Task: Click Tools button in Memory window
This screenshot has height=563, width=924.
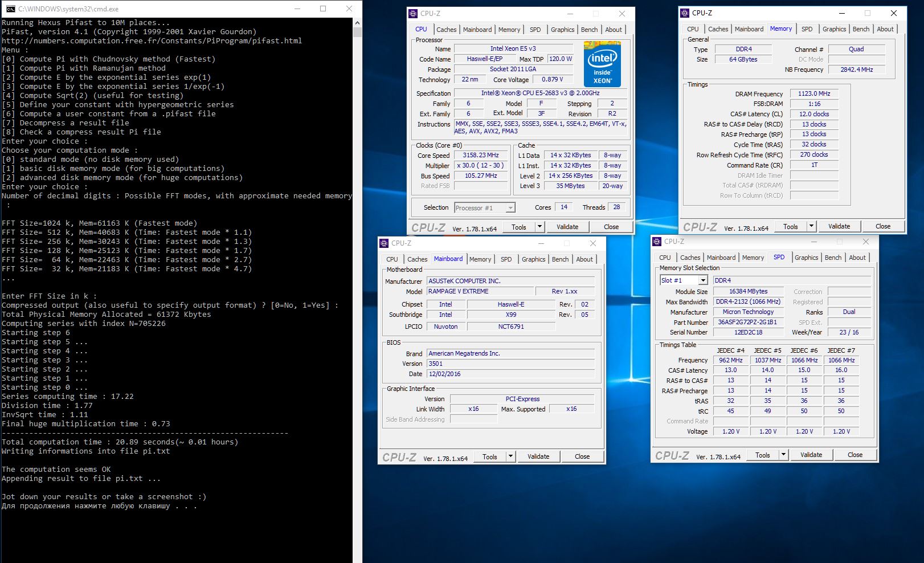Action: 791,226
